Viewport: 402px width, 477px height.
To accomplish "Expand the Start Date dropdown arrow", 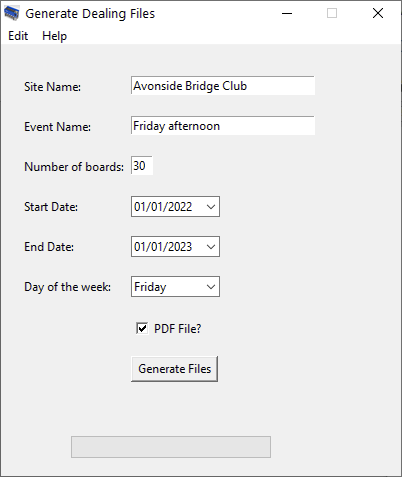I will pyautogui.click(x=211, y=207).
